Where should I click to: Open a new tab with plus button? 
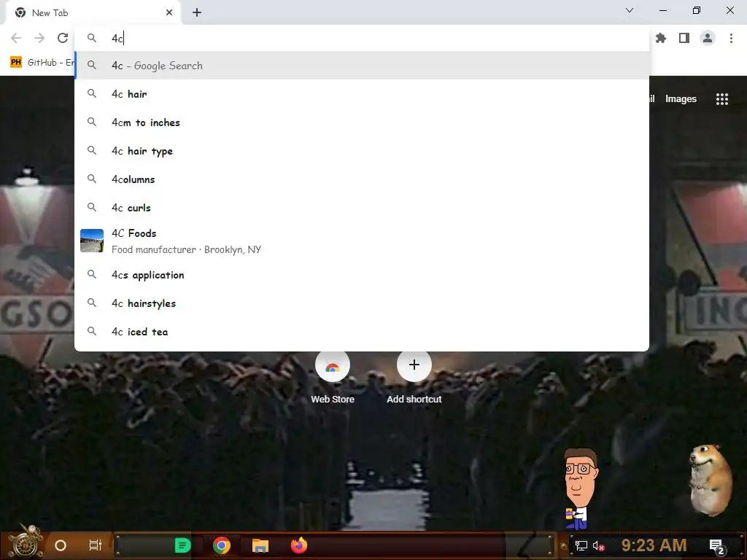(197, 13)
